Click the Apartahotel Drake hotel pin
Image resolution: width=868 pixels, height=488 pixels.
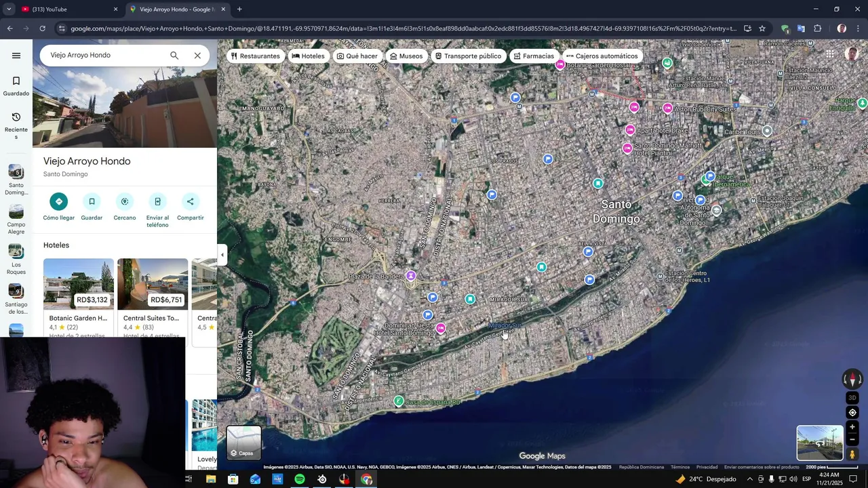click(630, 129)
